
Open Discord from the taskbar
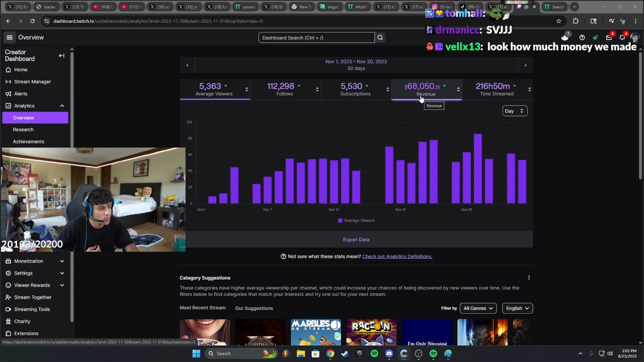tap(389, 354)
